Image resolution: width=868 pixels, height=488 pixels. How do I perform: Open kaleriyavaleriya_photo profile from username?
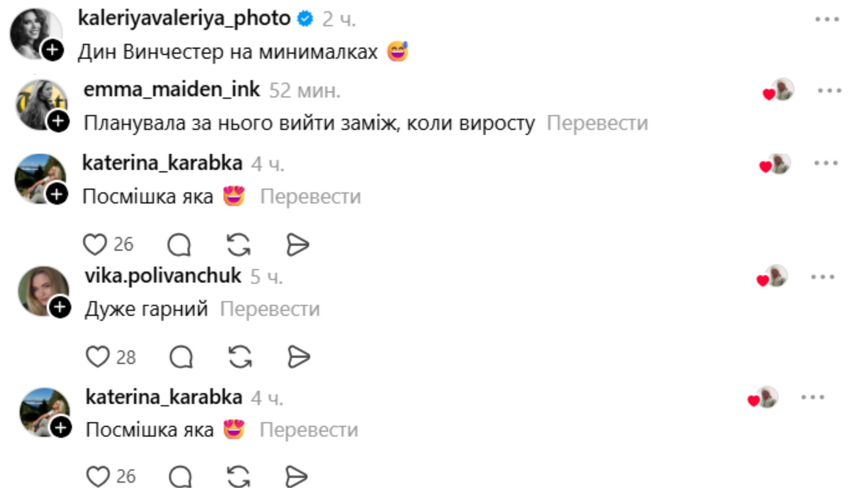[184, 18]
